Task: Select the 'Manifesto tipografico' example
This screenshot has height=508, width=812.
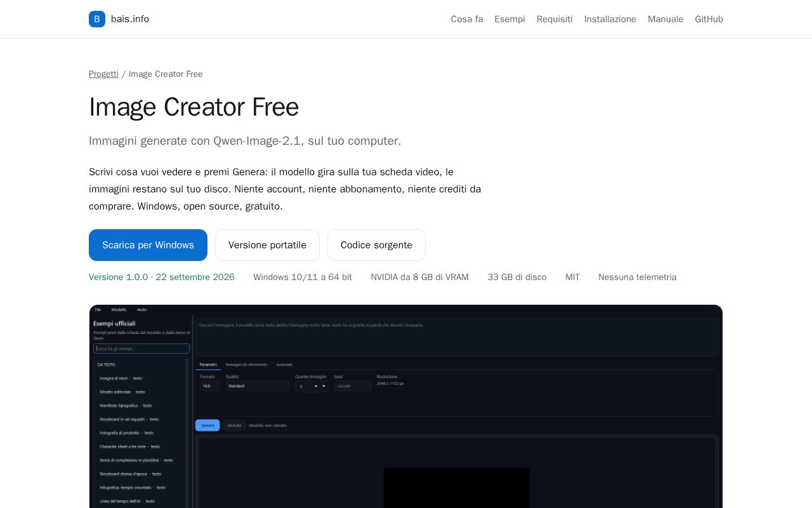Action: [x=126, y=405]
